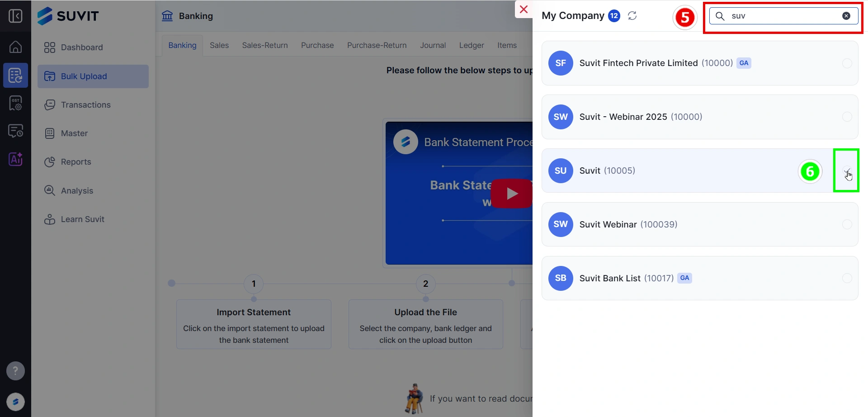Click the company search input field
This screenshot has height=417, width=868.
784,16
